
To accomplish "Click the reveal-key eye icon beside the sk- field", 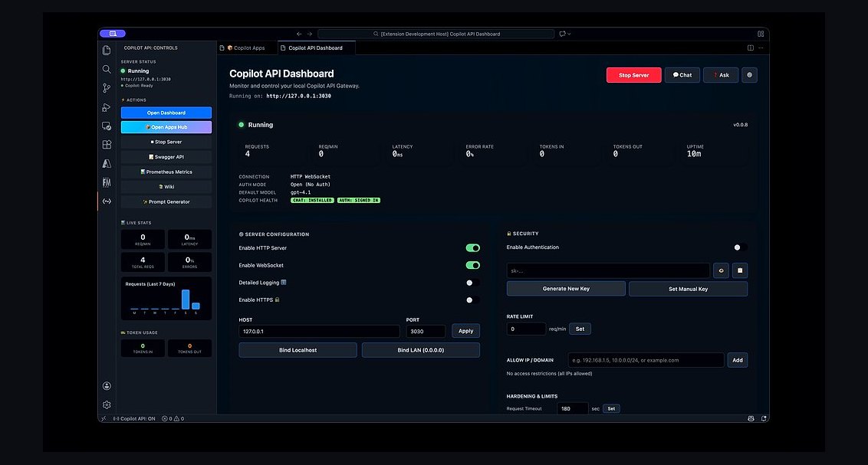I will pyautogui.click(x=721, y=271).
